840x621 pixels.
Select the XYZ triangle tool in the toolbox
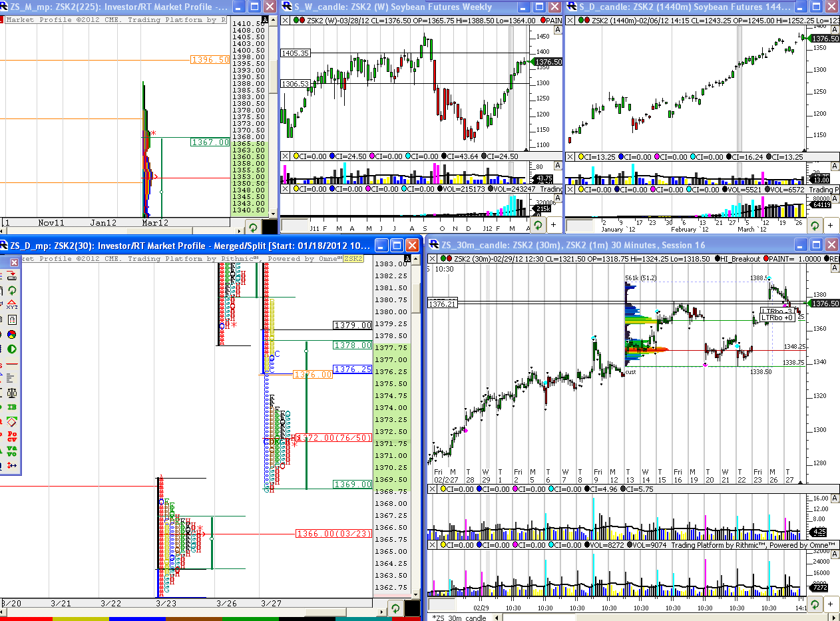tap(12, 304)
